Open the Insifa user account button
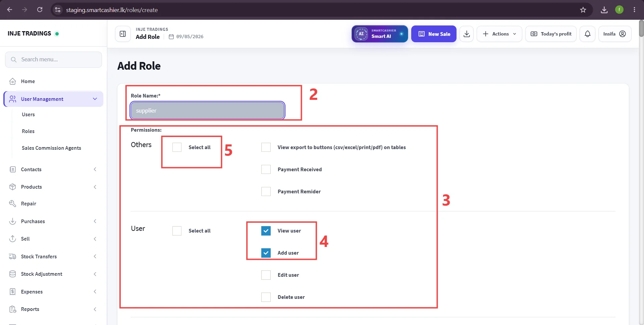Image resolution: width=644 pixels, height=325 pixels. (x=614, y=34)
